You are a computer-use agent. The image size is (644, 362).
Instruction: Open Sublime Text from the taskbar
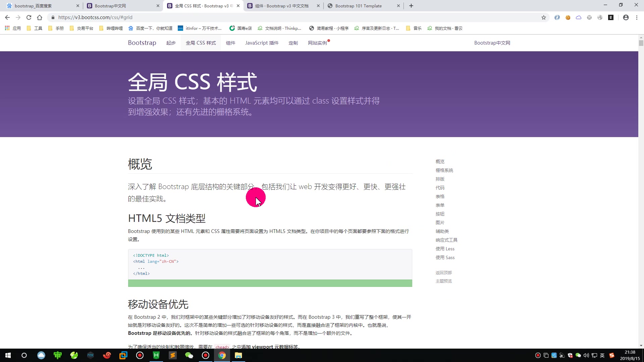[x=173, y=355]
